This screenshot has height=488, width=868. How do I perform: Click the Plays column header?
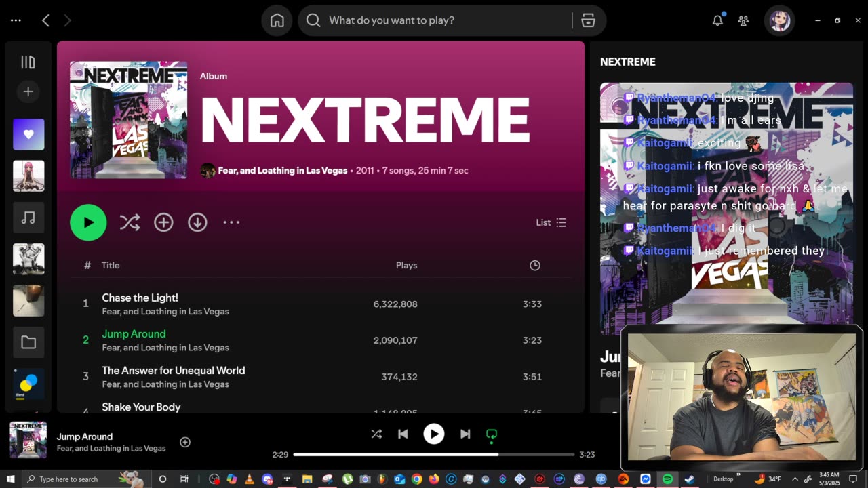tap(406, 266)
